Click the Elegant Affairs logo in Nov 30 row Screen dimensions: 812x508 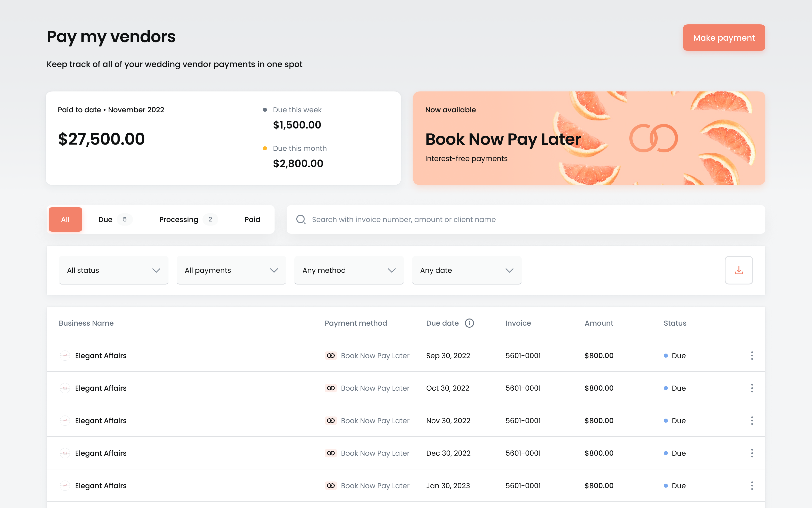point(65,421)
